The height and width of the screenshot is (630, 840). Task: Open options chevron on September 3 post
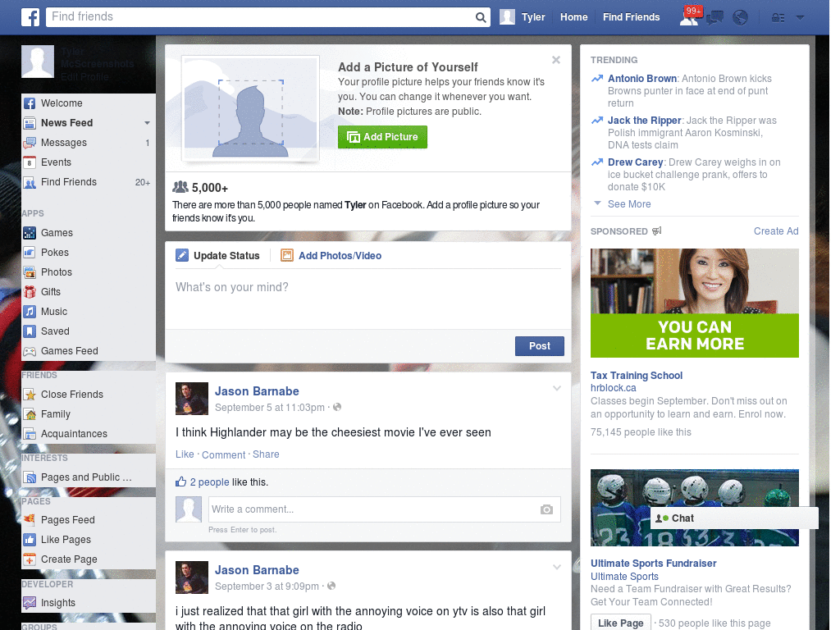[557, 567]
